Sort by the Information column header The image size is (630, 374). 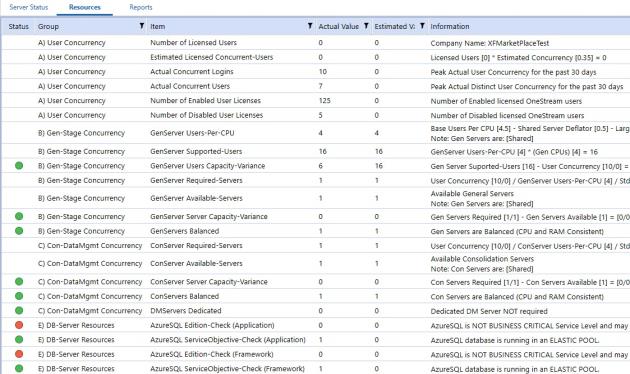pos(450,27)
